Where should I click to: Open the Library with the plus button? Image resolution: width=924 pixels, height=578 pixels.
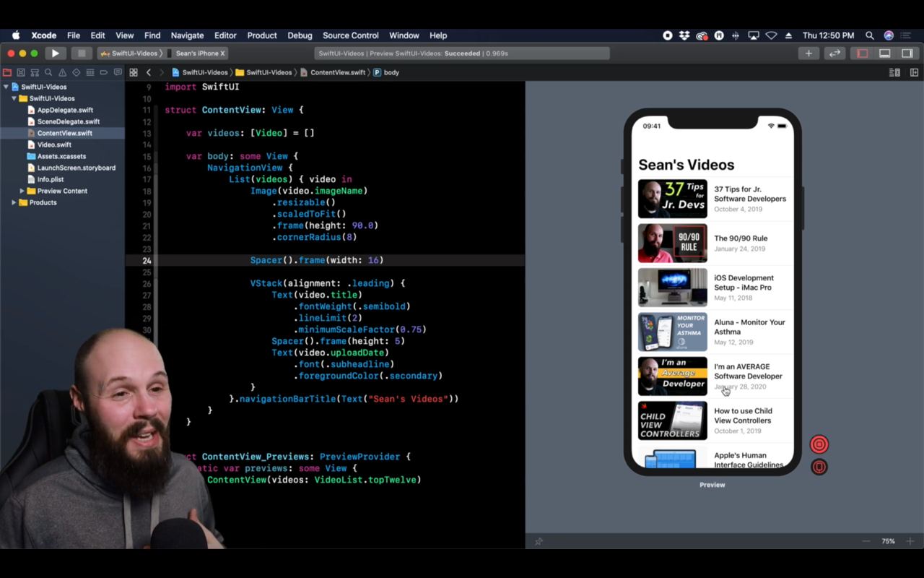pos(808,53)
